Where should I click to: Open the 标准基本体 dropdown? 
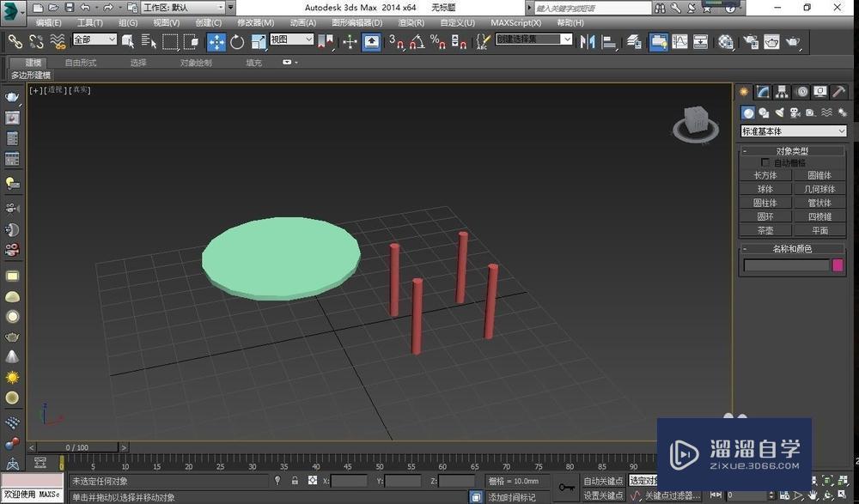tap(792, 131)
